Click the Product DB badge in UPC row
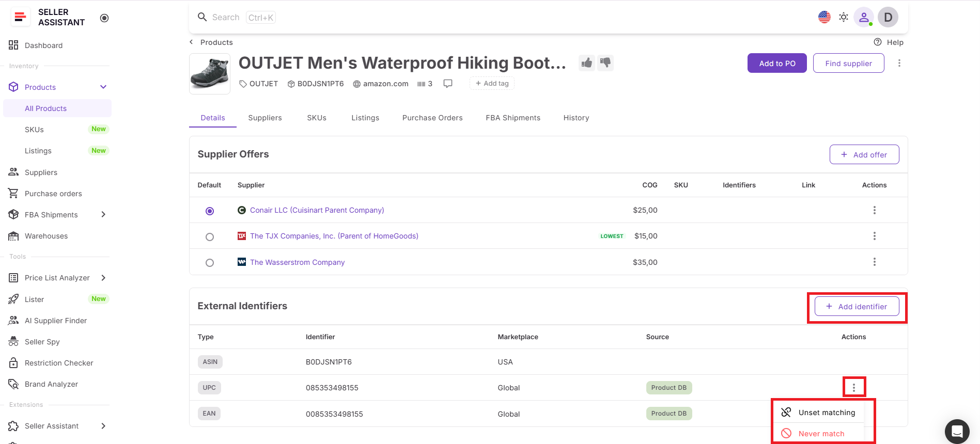The height and width of the screenshot is (444, 980). point(669,388)
